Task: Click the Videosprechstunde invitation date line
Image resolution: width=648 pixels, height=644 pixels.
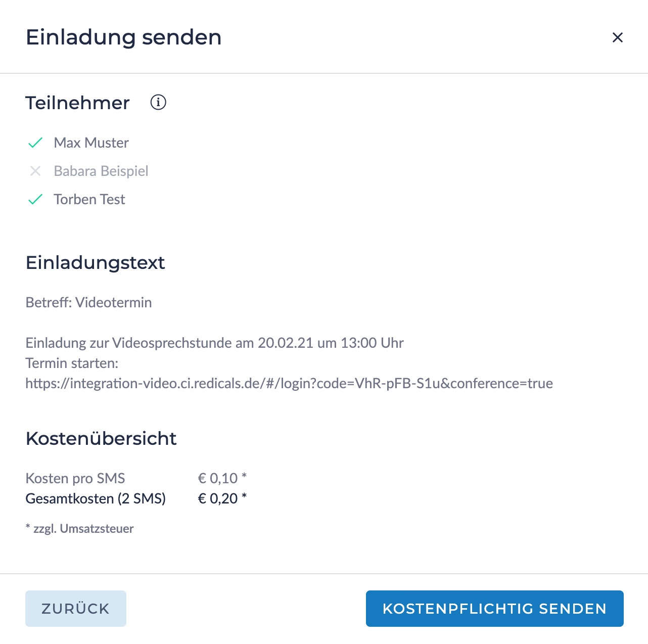Action: 214,343
